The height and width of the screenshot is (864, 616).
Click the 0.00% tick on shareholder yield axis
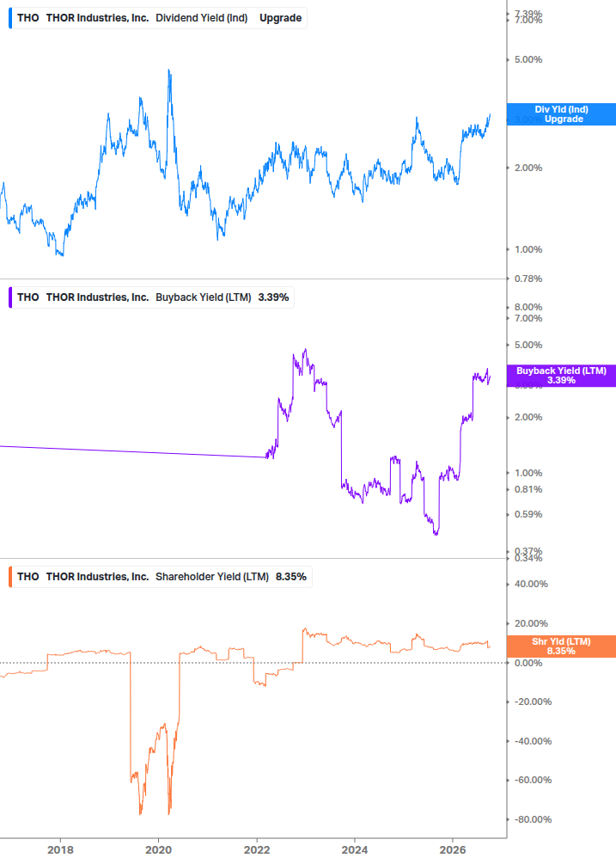pyautogui.click(x=528, y=663)
